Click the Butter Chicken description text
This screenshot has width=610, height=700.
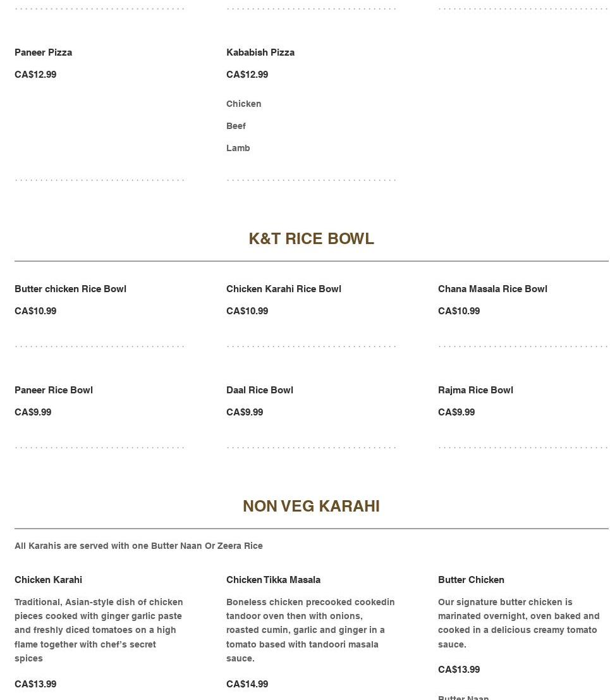pyautogui.click(x=518, y=623)
